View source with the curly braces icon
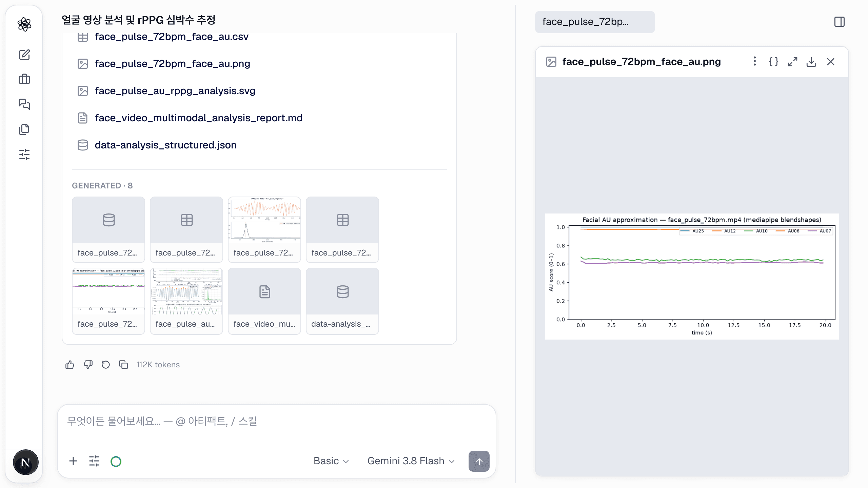The width and height of the screenshot is (868, 488). (x=773, y=62)
